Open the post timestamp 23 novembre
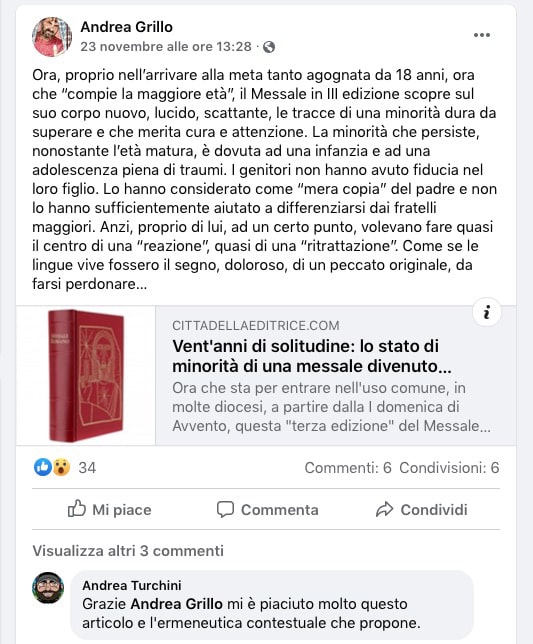533x644 pixels. click(166, 46)
